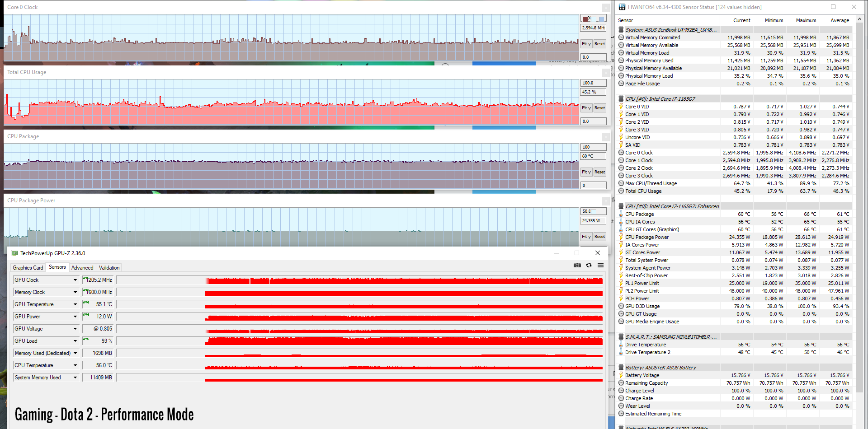Open the Memory Used (Dedicated) dropdown

[75, 353]
